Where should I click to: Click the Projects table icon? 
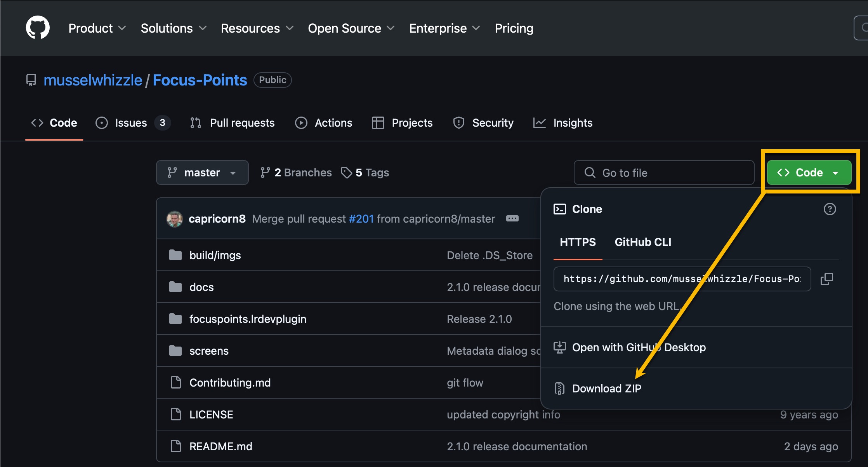coord(378,123)
